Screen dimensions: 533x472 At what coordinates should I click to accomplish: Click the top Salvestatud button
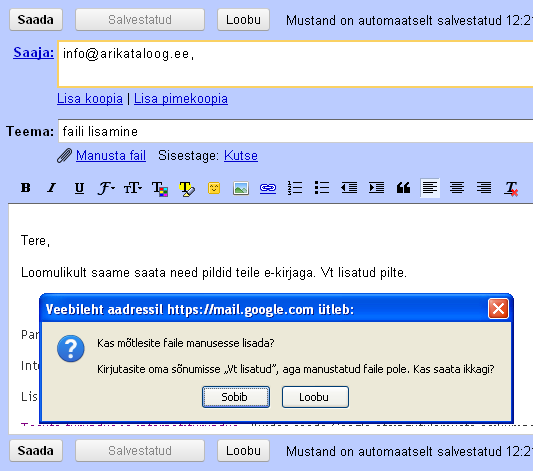pyautogui.click(x=140, y=20)
